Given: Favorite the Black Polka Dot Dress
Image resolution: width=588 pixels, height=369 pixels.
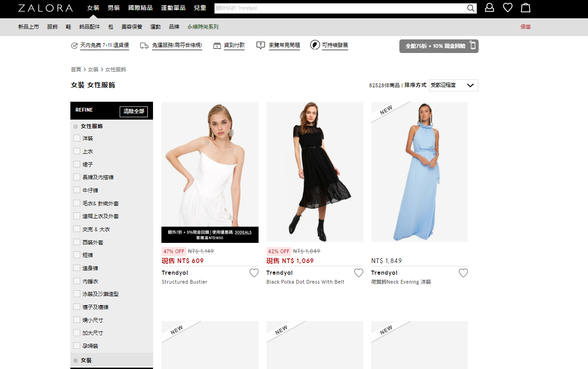Looking at the screenshot, I should pos(359,273).
